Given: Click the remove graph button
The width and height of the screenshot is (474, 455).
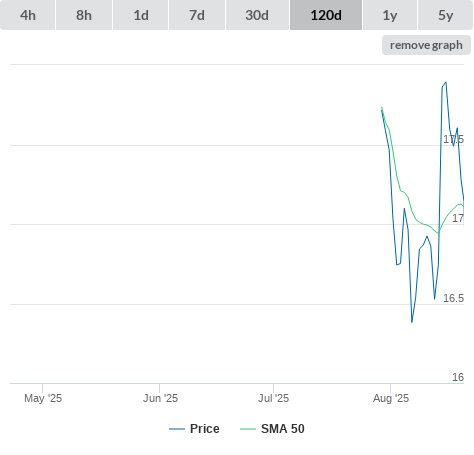Looking at the screenshot, I should click(x=426, y=45).
